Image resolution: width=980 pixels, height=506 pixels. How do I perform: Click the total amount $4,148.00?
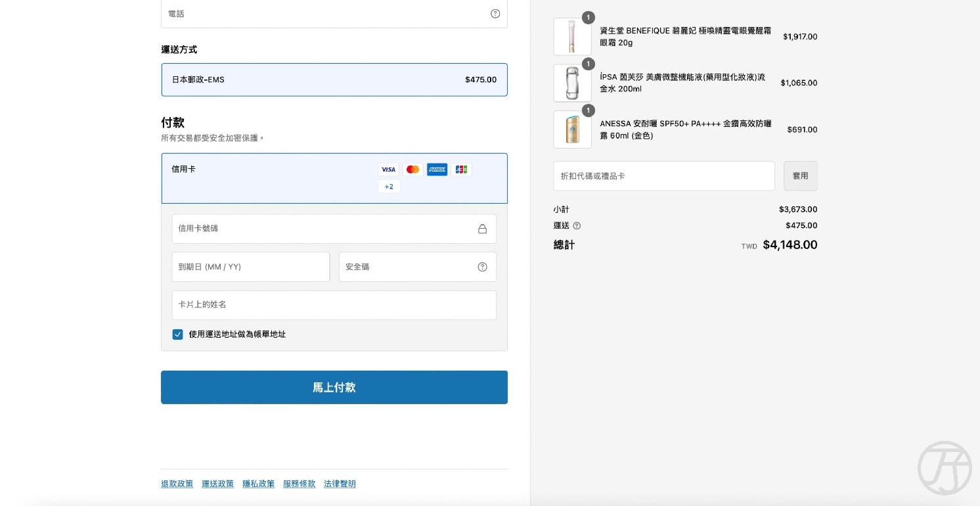point(790,245)
